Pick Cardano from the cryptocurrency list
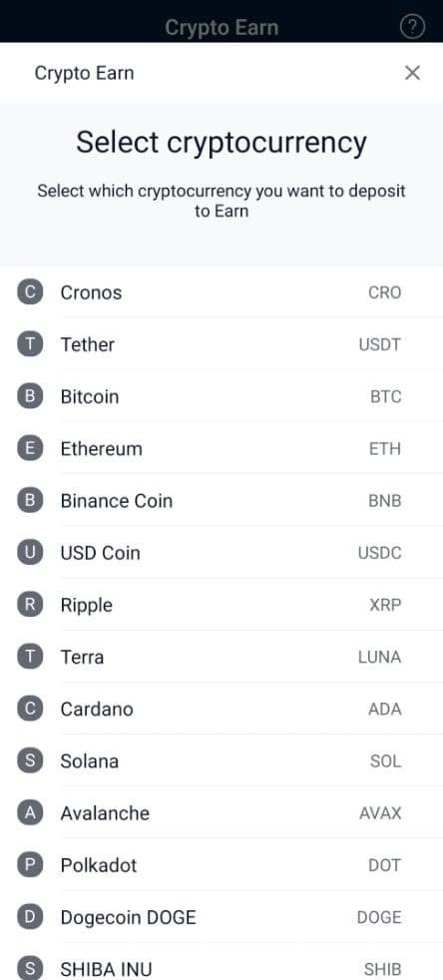 click(221, 709)
